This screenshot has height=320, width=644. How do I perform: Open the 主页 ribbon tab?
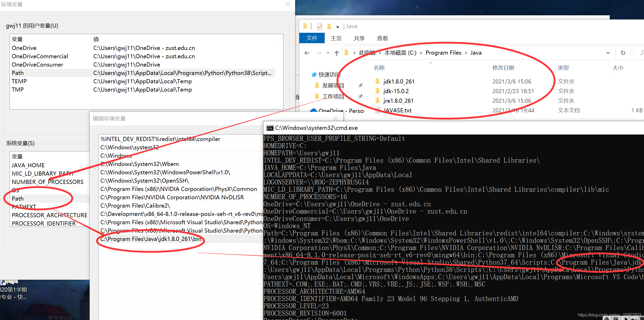coord(336,38)
